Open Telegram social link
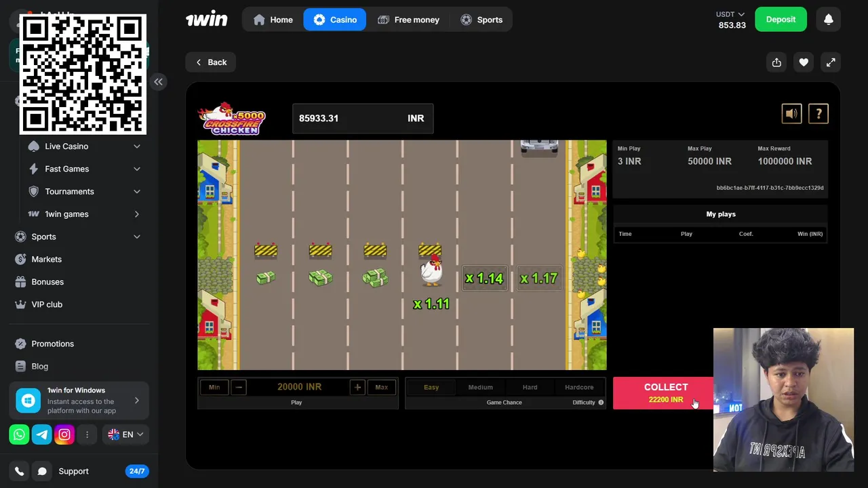Viewport: 868px width, 488px height. point(41,434)
